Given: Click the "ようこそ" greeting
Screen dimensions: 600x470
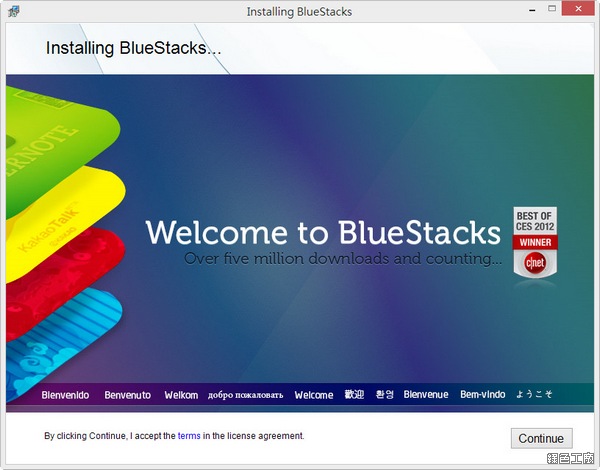Looking at the screenshot, I should [534, 394].
